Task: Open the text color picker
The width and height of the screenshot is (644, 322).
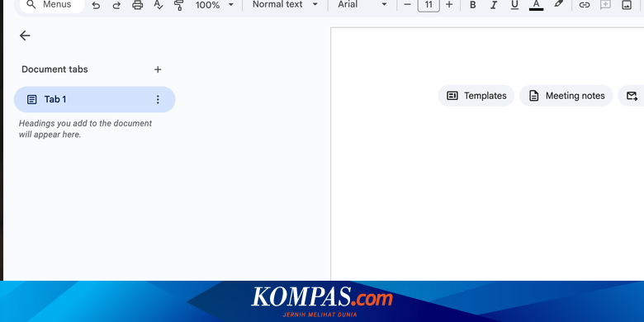Action: [x=536, y=5]
